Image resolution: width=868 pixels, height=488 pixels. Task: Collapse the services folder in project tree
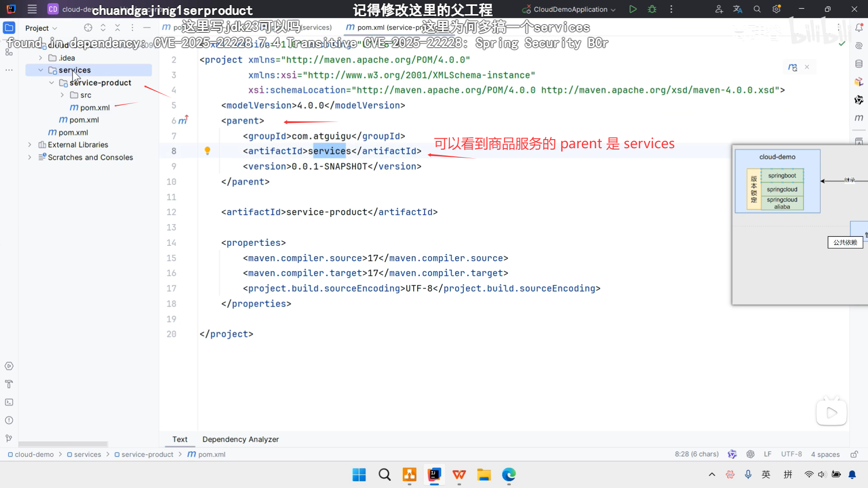(x=41, y=70)
